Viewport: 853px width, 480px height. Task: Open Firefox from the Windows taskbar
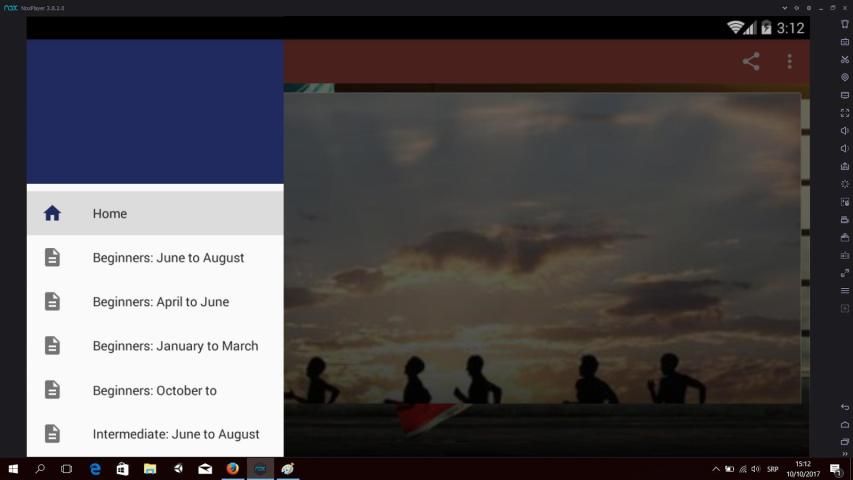[x=232, y=468]
